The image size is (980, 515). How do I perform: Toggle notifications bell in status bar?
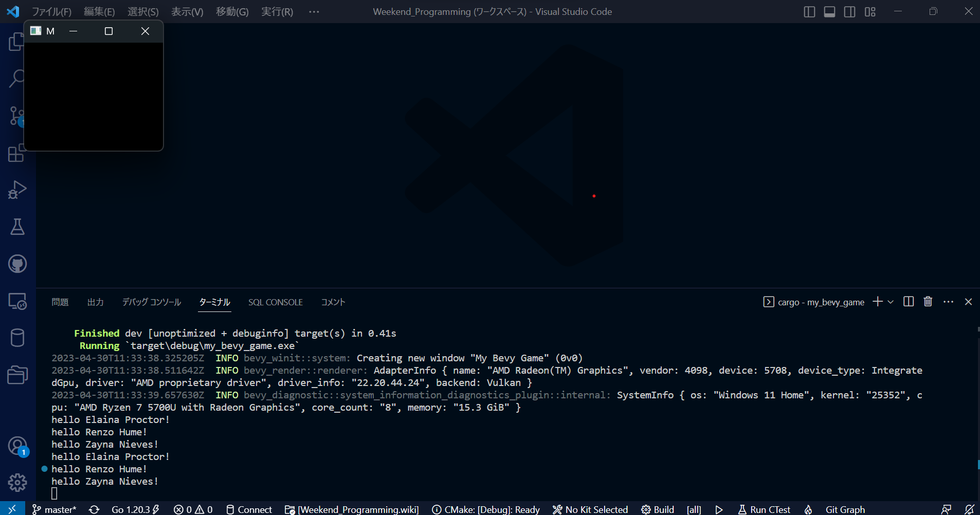pos(969,509)
